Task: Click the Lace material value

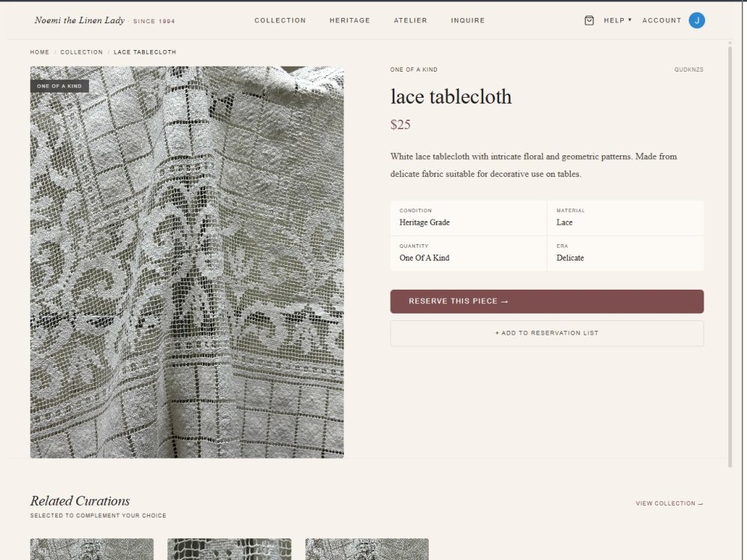Action: 564,223
